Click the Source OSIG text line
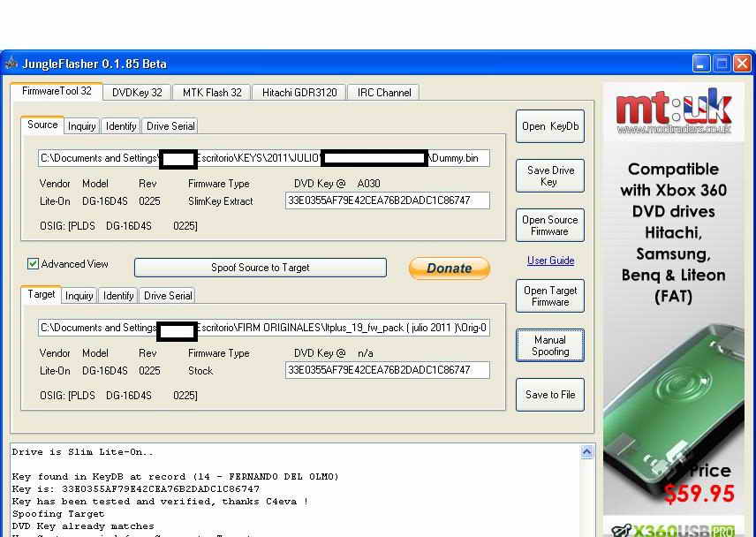Image resolution: width=756 pixels, height=537 pixels. tap(118, 225)
